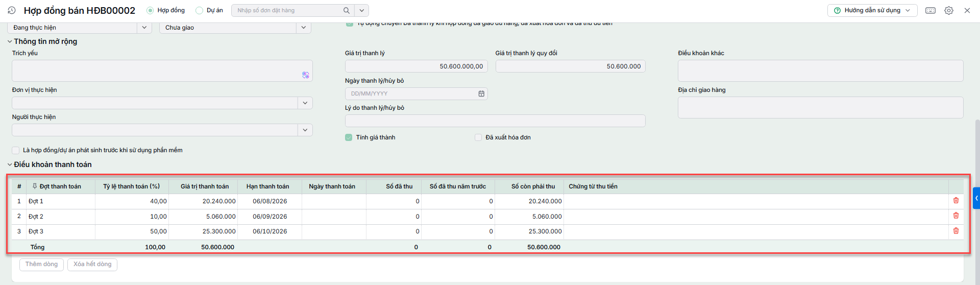Viewport: 980px width, 285px height.
Task: Click the Giá trị thanh lý quy đổi field
Action: point(571,66)
